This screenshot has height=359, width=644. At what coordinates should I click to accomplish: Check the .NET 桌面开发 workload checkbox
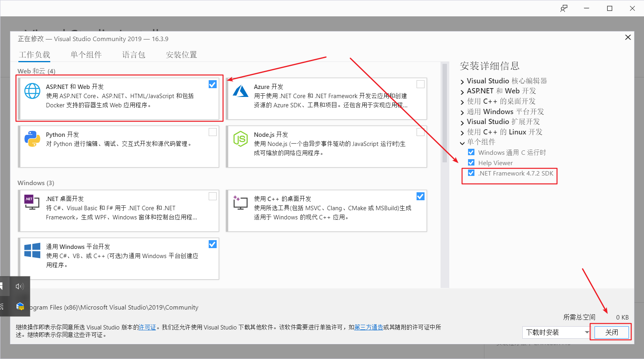point(213,196)
